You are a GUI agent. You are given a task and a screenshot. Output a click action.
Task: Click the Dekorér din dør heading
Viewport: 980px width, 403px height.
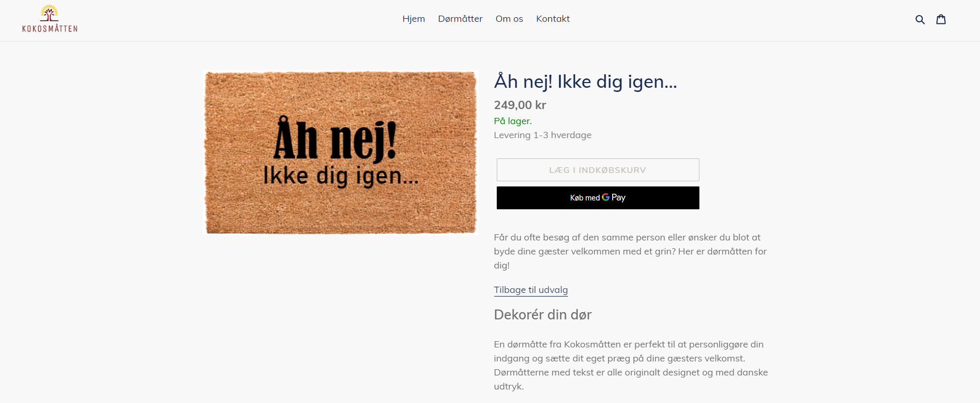[x=542, y=315]
